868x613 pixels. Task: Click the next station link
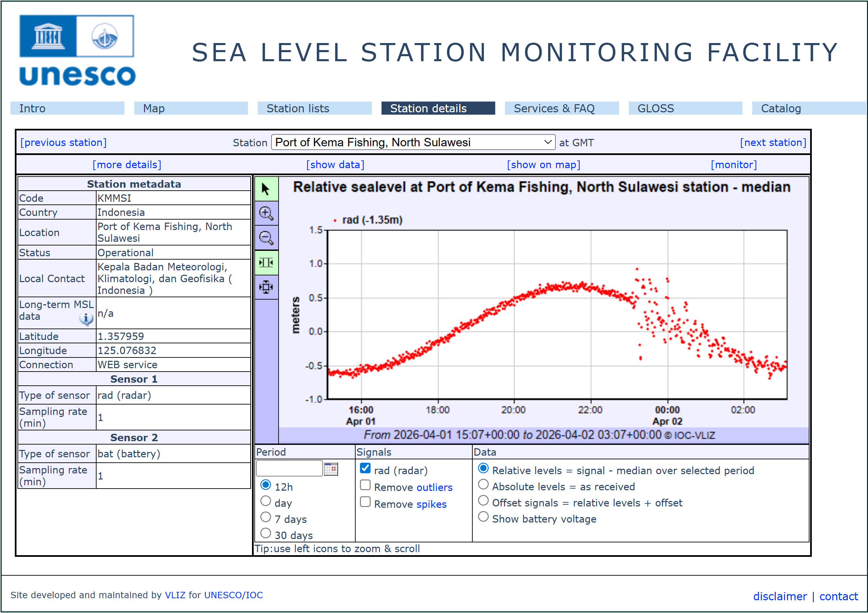(x=773, y=143)
